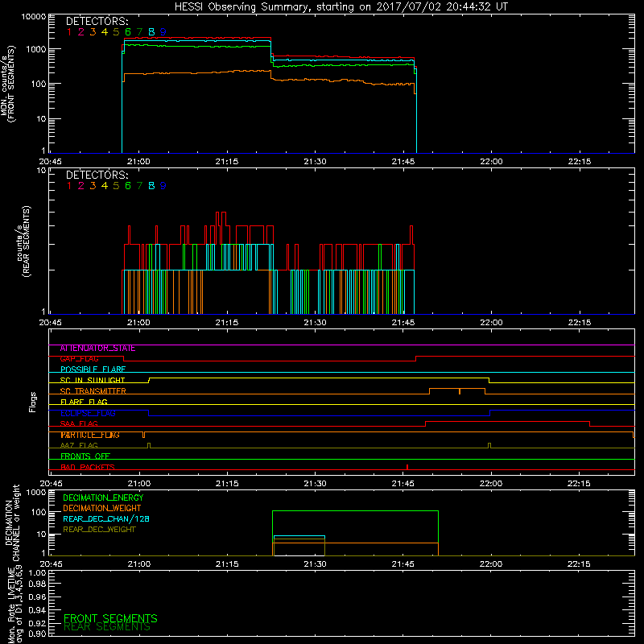Viewport: 644px width, 644px height.
Task: Click the DETECTORS: label in the rear segments plot
Action: coord(97,175)
